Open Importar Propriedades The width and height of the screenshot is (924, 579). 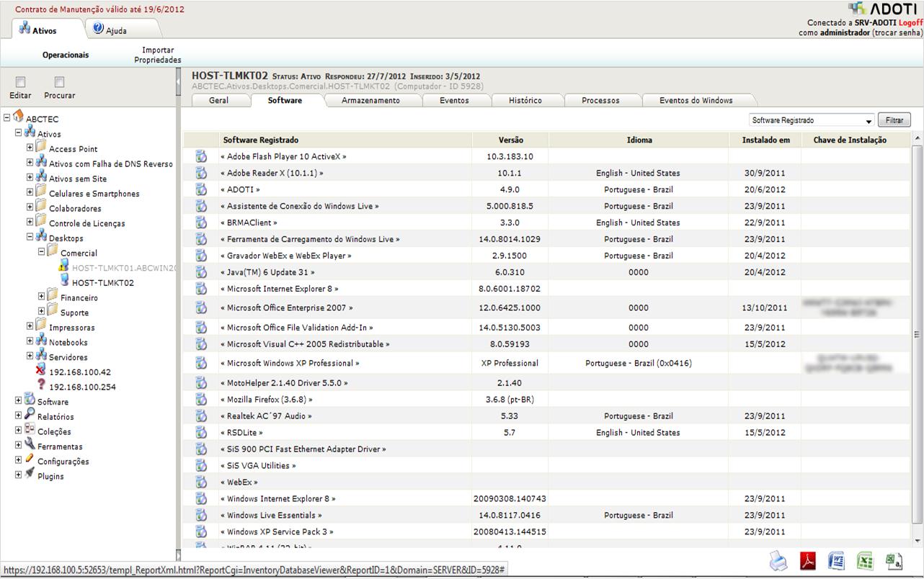pos(158,55)
